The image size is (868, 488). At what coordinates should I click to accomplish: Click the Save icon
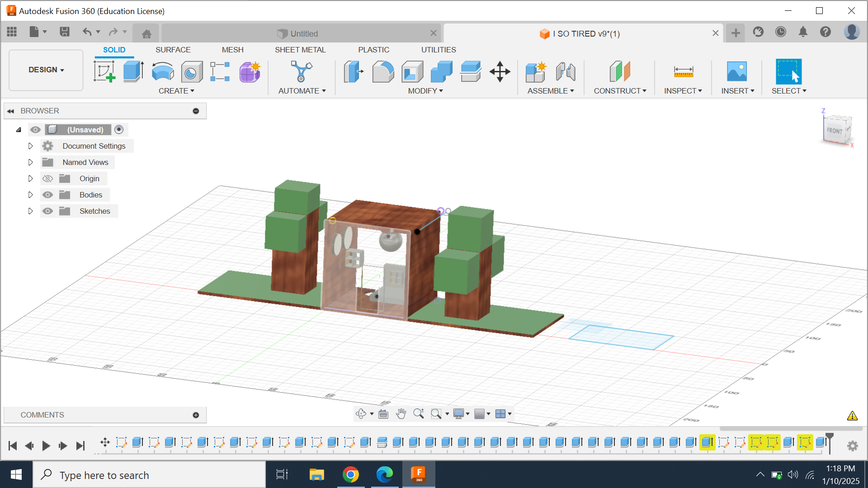(x=65, y=32)
